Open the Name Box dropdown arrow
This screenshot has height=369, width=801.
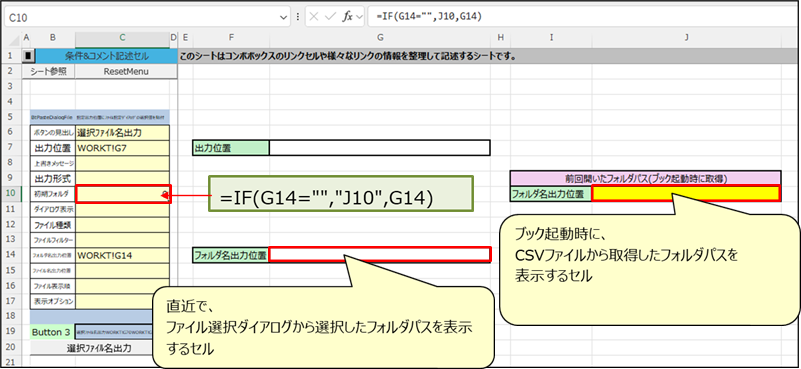coord(285,17)
